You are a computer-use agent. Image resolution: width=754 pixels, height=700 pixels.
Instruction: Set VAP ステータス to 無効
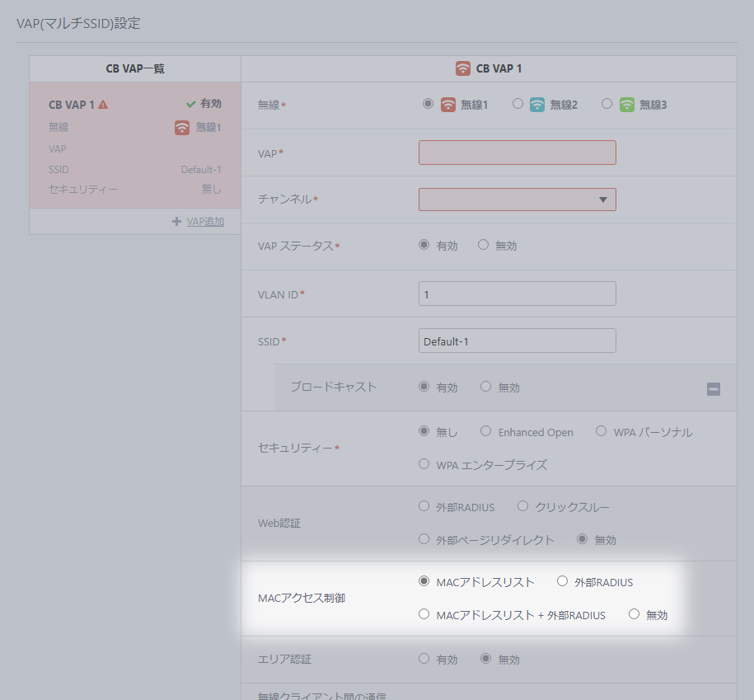click(x=484, y=245)
